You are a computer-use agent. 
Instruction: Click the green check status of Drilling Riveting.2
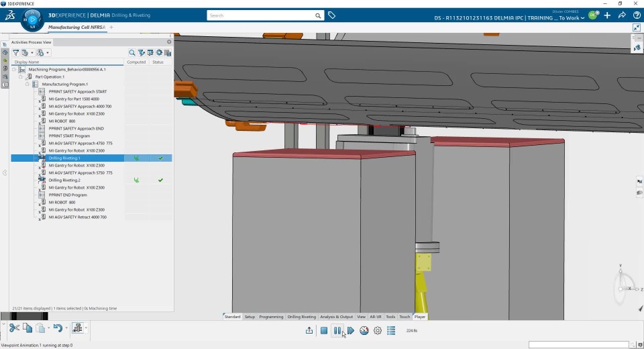coord(160,180)
